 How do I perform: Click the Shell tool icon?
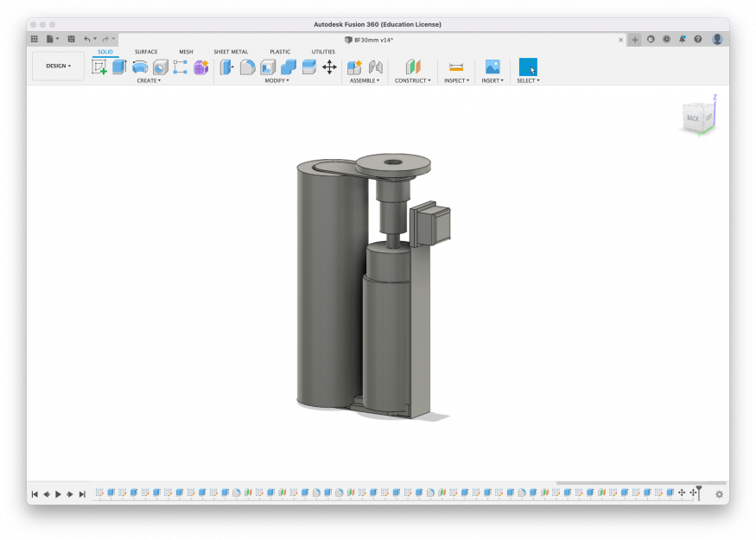[268, 67]
